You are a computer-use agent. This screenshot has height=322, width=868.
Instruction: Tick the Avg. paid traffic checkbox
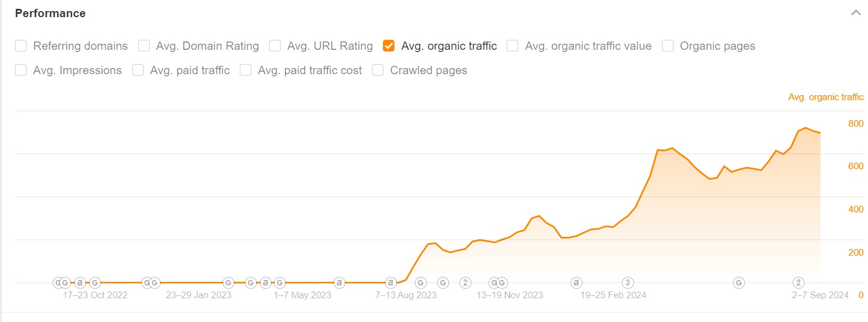coord(138,70)
